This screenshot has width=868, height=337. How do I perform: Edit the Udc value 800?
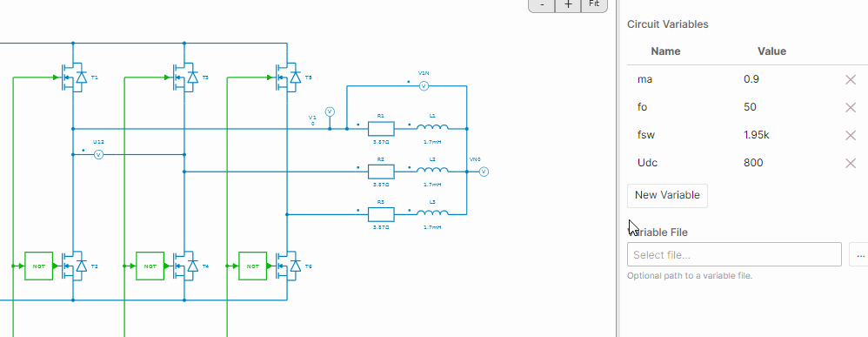pos(753,162)
